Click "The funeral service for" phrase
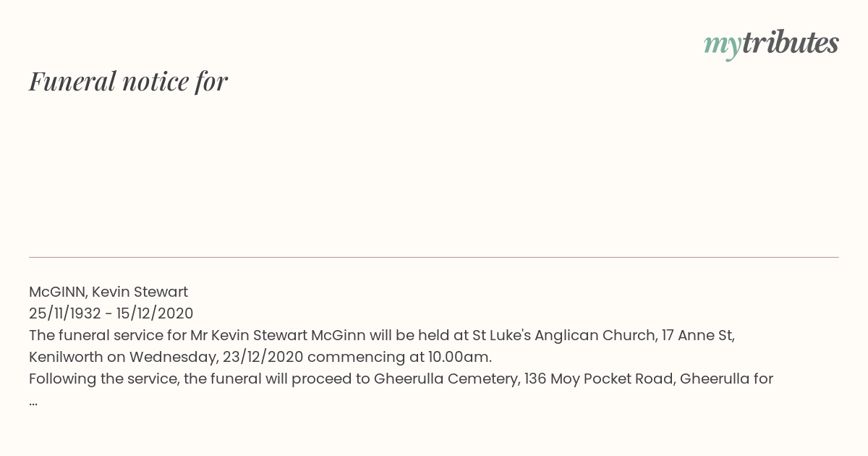 click(x=108, y=335)
